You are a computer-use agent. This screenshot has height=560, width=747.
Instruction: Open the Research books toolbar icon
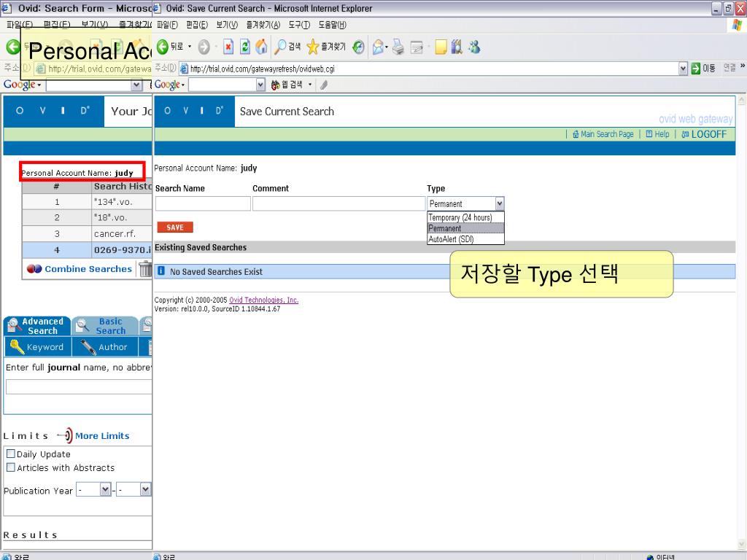tap(457, 47)
